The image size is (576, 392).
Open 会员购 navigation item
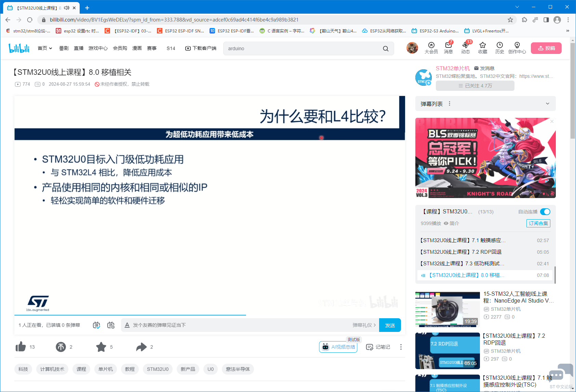[120, 48]
